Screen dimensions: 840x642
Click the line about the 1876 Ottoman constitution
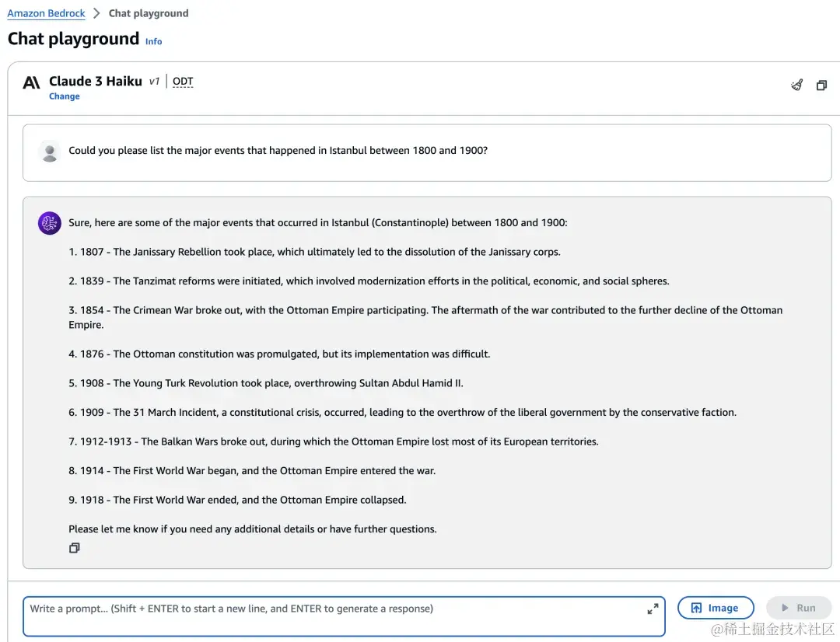click(x=279, y=354)
